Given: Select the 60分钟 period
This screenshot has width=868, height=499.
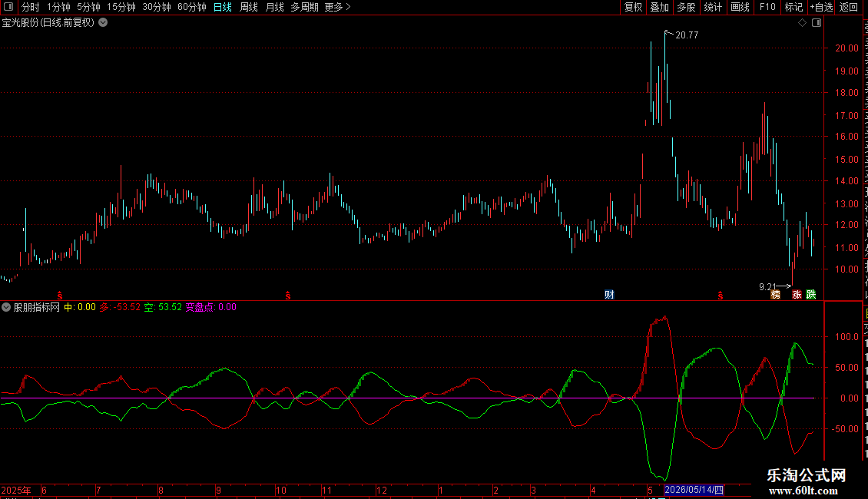Looking at the screenshot, I should point(191,7).
